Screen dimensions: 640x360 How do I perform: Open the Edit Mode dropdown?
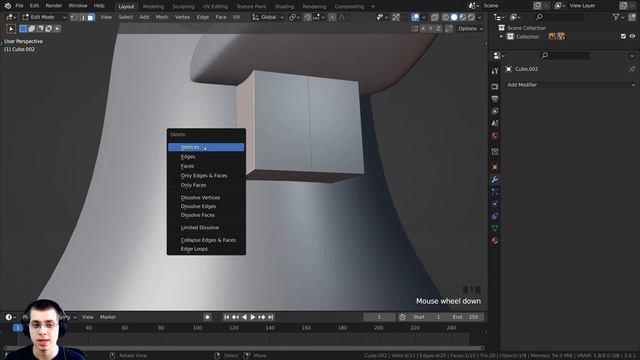[44, 17]
